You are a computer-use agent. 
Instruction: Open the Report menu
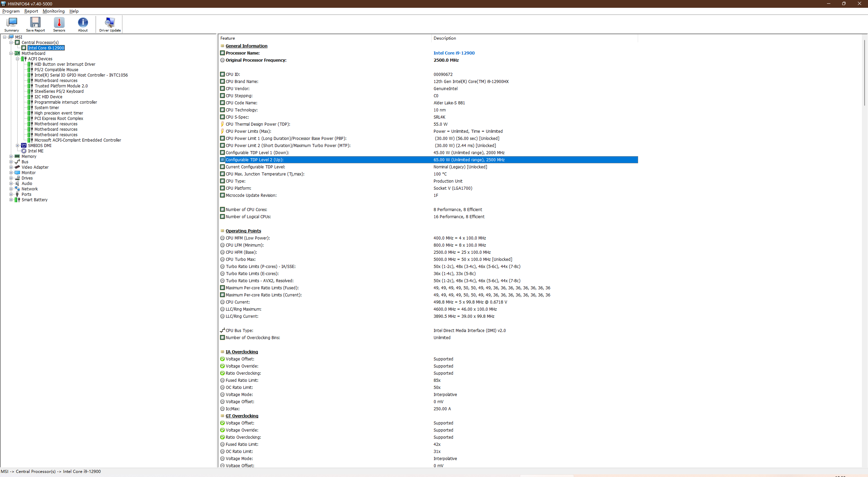coord(31,11)
